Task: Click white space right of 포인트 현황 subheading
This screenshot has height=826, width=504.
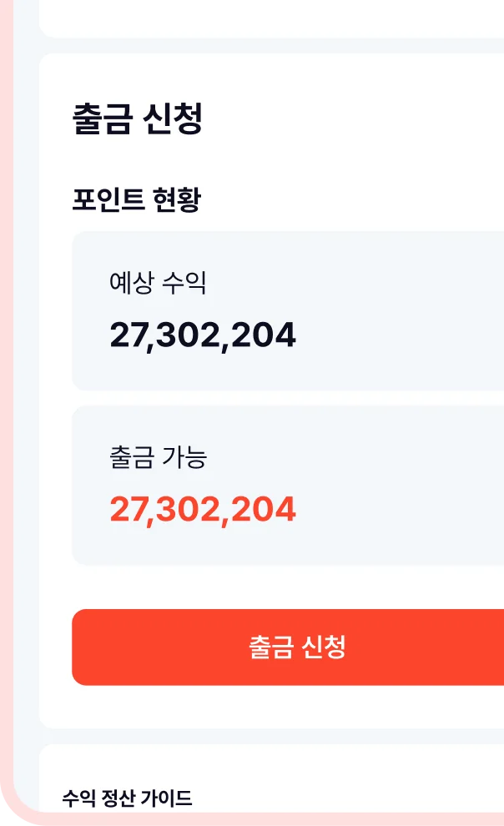Action: click(x=353, y=199)
